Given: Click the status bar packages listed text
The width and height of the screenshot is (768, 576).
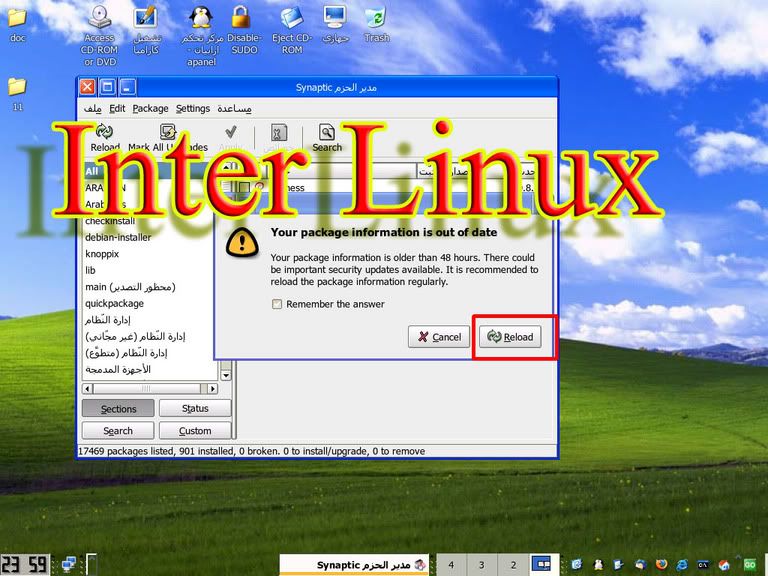Looking at the screenshot, I should 251,451.
